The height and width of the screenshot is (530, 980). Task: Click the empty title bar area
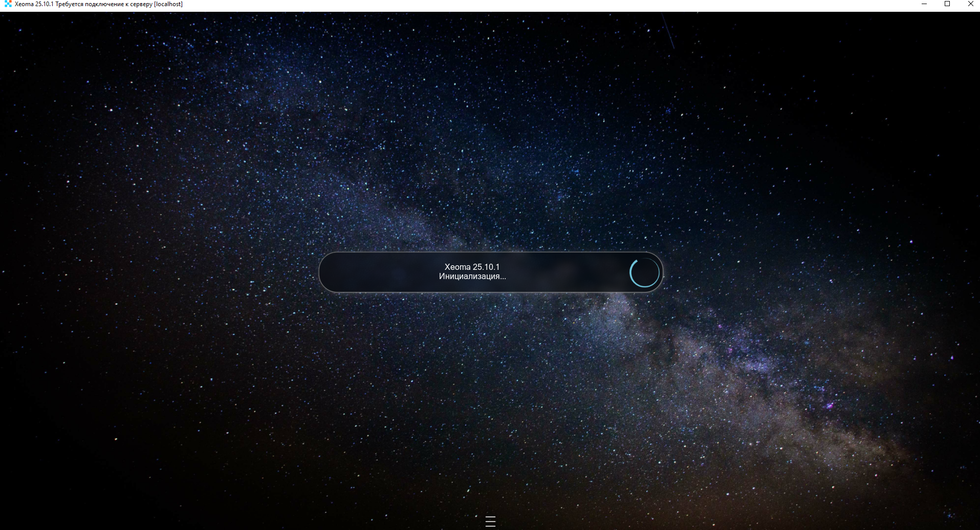[512, 4]
